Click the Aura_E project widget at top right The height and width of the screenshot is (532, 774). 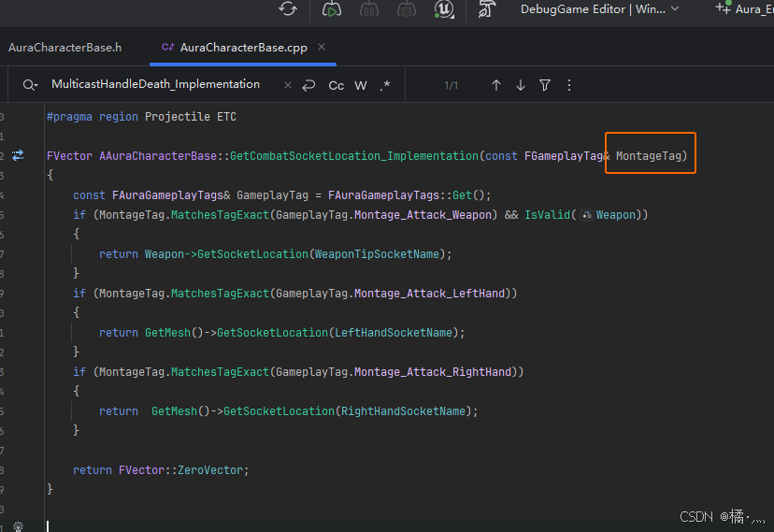point(745,9)
